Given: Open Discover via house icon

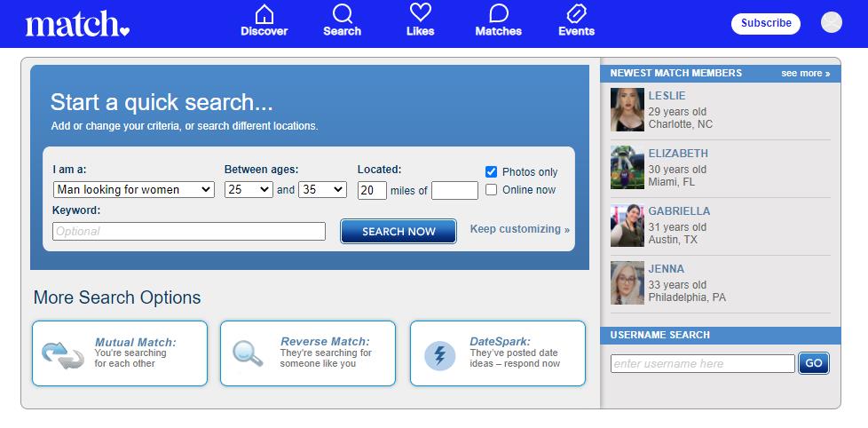Looking at the screenshot, I should click(264, 13).
